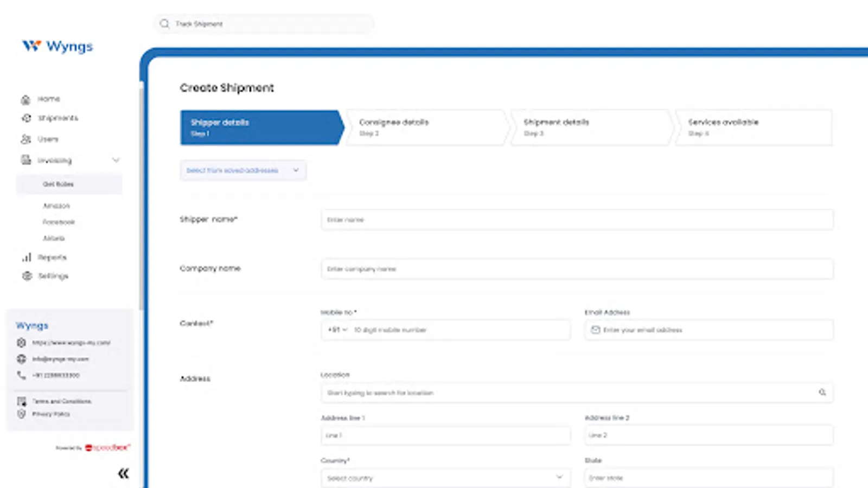Click the phone icon next to the contact number
868x488 pixels.
coord(21,375)
